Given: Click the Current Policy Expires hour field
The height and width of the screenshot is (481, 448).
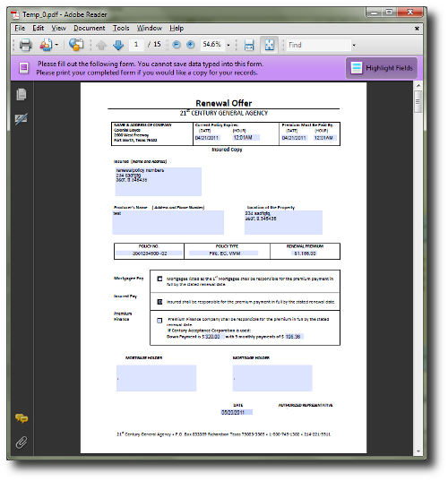Looking at the screenshot, I should (246, 138).
